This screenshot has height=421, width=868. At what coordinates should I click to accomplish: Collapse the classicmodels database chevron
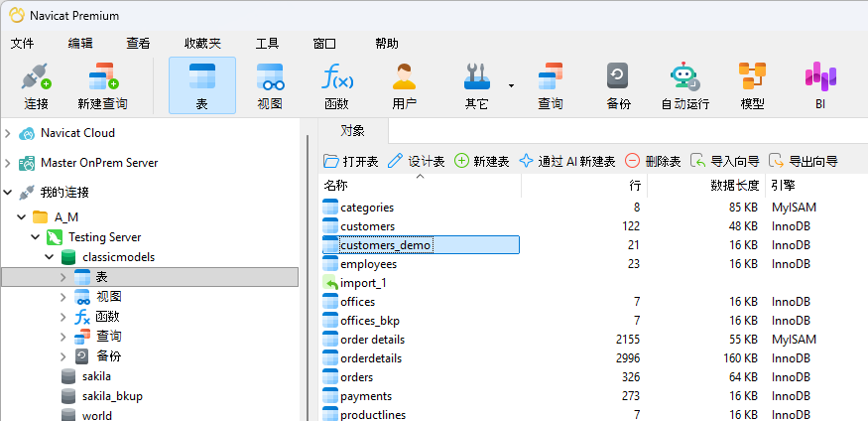point(50,257)
